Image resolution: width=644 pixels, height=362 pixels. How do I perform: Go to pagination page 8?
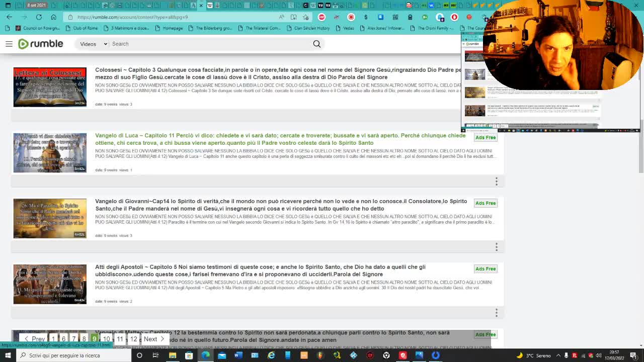click(x=84, y=339)
